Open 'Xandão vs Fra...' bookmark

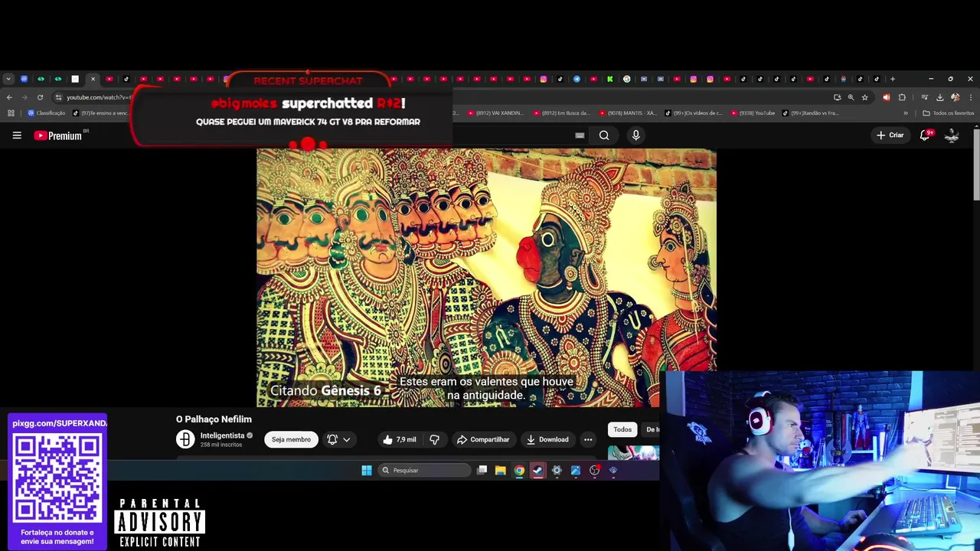click(811, 113)
